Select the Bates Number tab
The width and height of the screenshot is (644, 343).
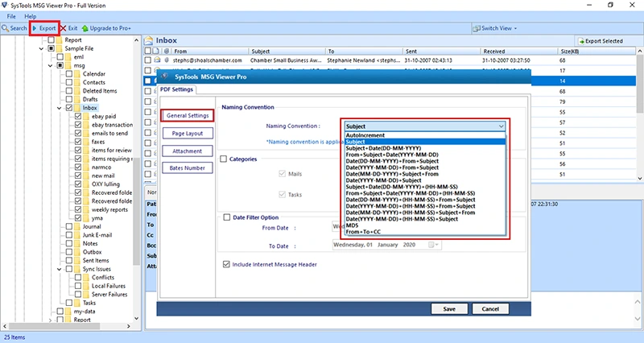pos(188,167)
